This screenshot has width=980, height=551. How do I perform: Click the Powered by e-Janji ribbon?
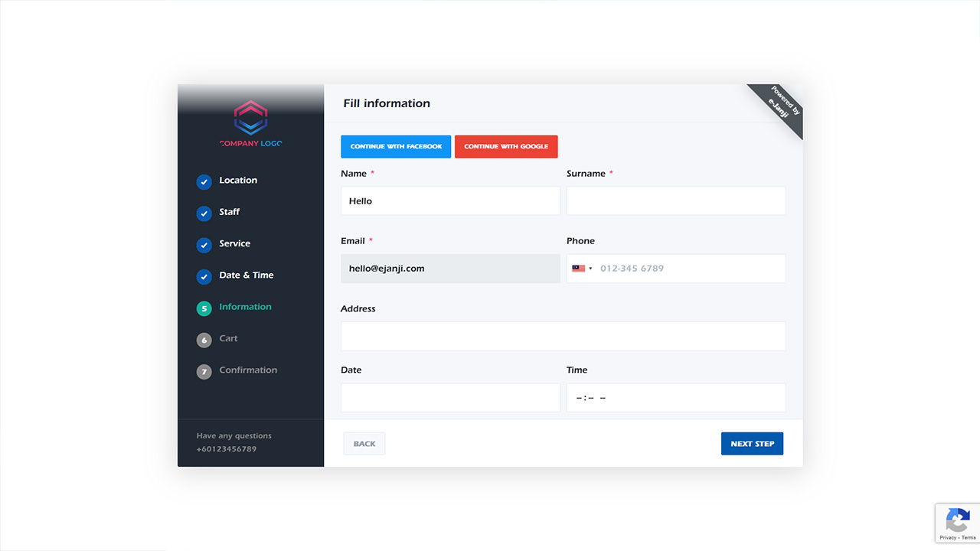click(782, 105)
